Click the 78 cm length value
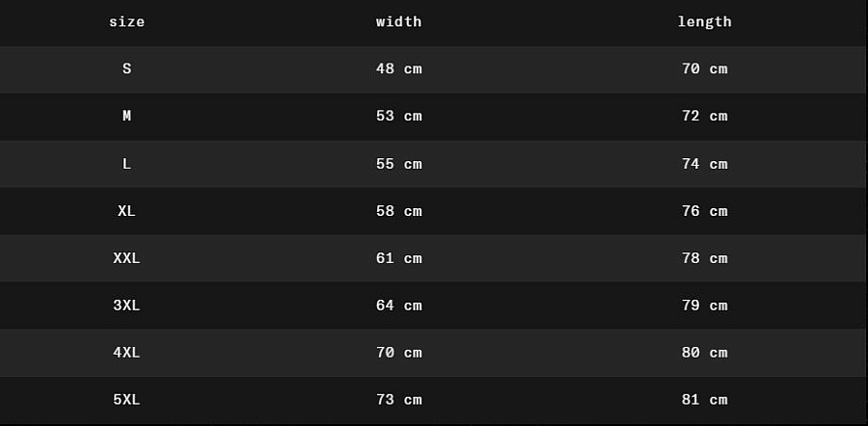The image size is (868, 426). [x=704, y=258]
